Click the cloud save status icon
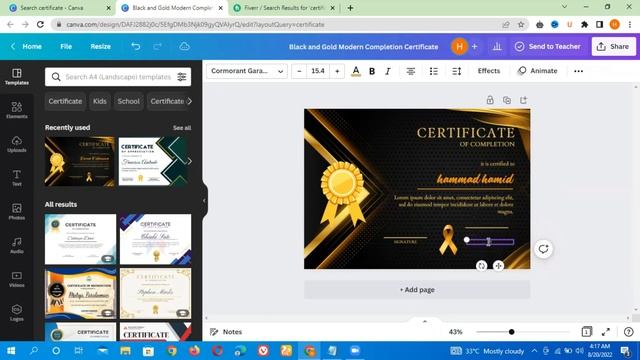The height and width of the screenshot is (360, 640). pos(184,47)
